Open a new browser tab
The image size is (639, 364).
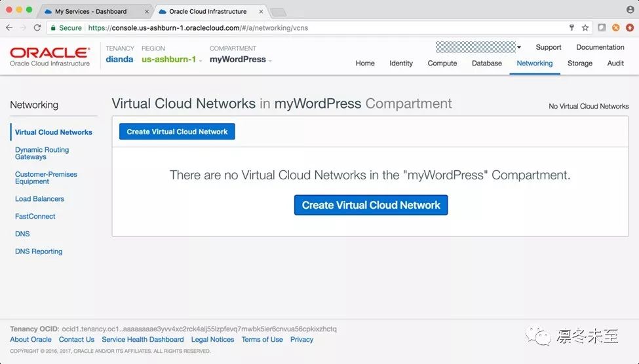click(x=279, y=12)
